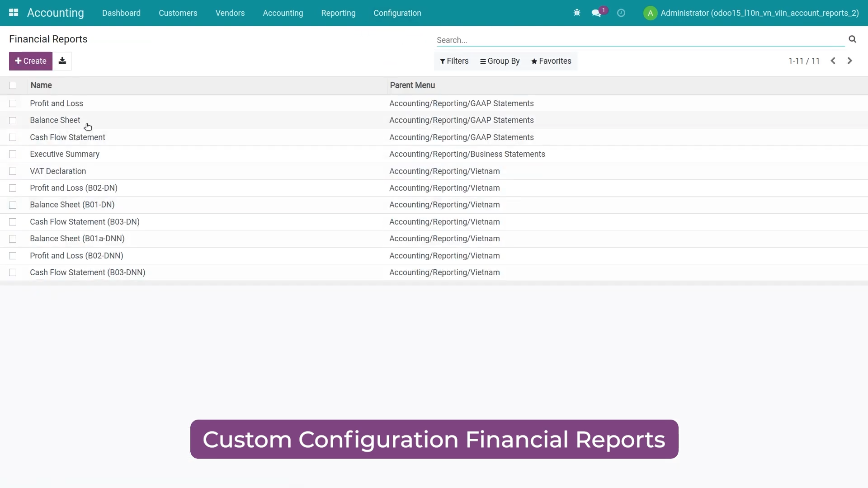Click the Create button
The image size is (868, 488).
tap(31, 61)
